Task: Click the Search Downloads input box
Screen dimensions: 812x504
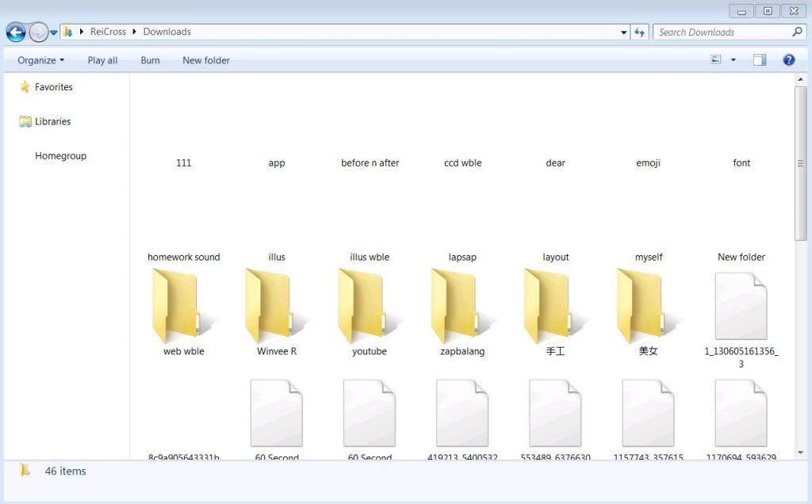Action: [x=722, y=32]
